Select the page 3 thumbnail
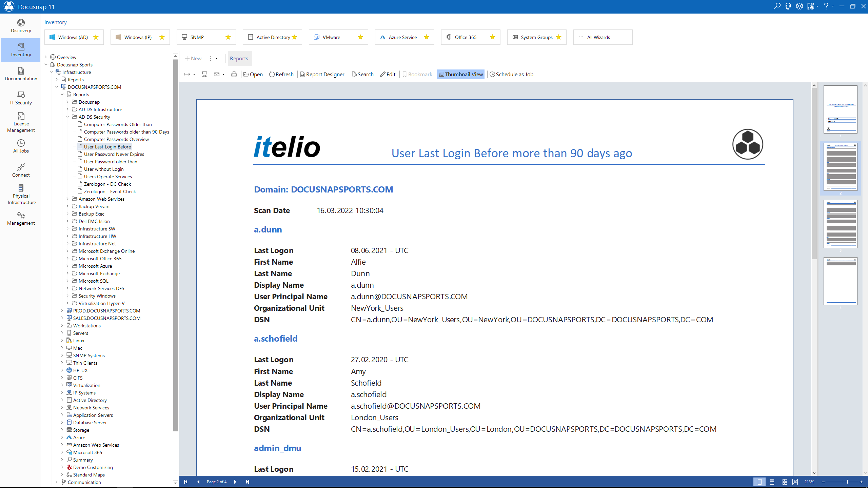The height and width of the screenshot is (488, 868). click(841, 224)
